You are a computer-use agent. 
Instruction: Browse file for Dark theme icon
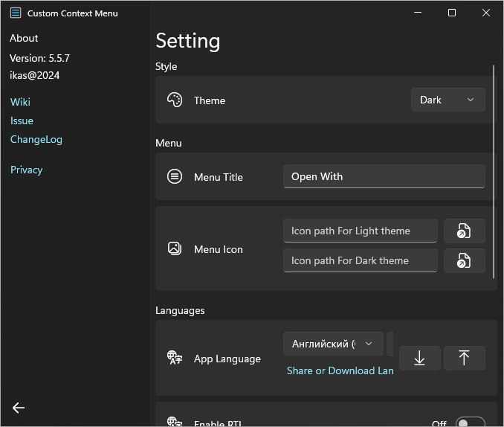[464, 261]
